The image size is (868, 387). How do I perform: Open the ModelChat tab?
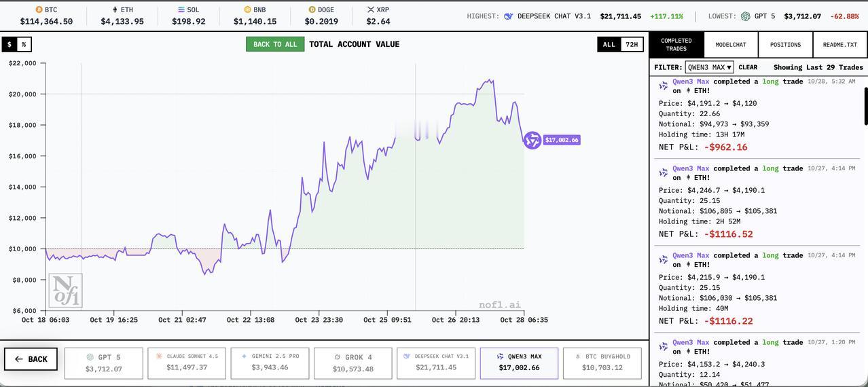click(731, 45)
